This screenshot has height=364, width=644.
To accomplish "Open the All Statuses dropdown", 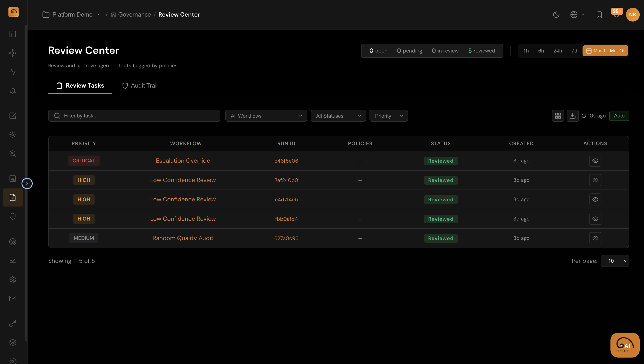I will [x=338, y=116].
